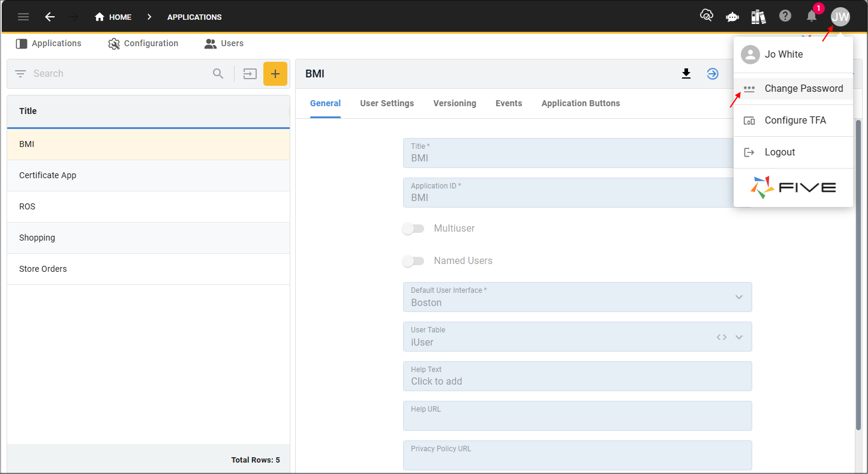This screenshot has height=474, width=868.
Task: Click the Help URL field
Action: (577, 416)
